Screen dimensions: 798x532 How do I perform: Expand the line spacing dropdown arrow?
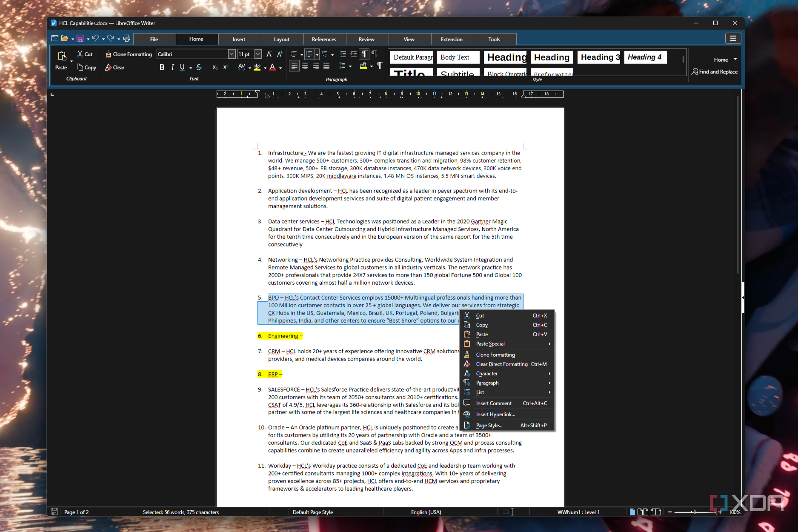[x=350, y=66]
